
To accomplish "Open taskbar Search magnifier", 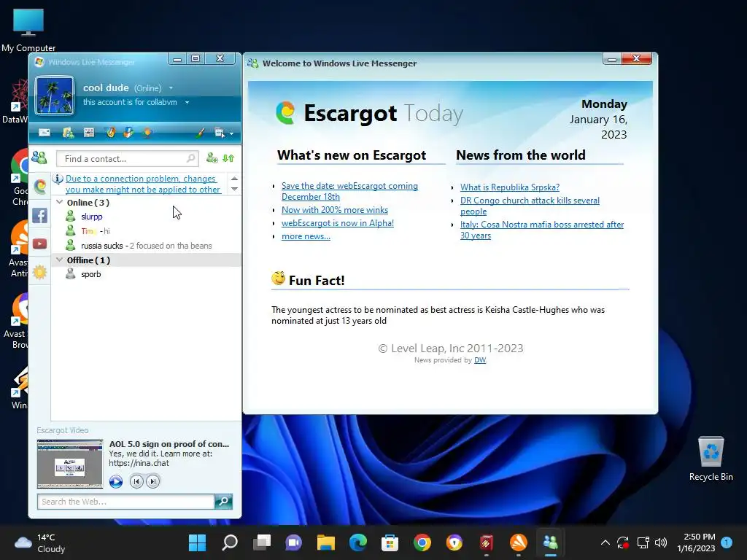I will click(x=230, y=542).
